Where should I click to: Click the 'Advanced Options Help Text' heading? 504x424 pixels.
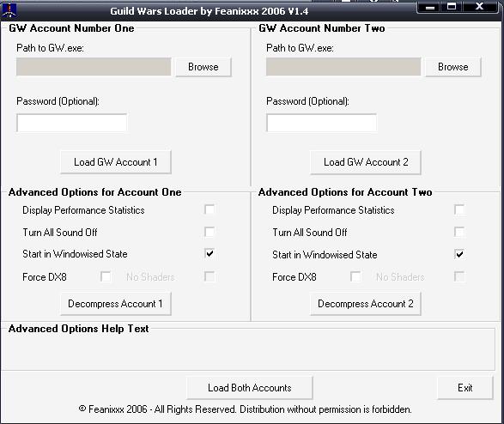click(x=78, y=329)
